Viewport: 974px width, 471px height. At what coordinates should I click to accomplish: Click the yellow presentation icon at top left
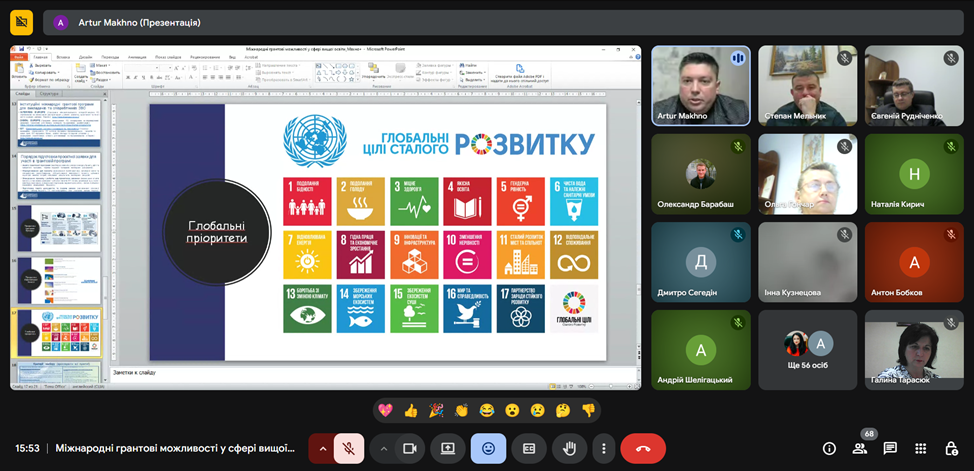21,22
